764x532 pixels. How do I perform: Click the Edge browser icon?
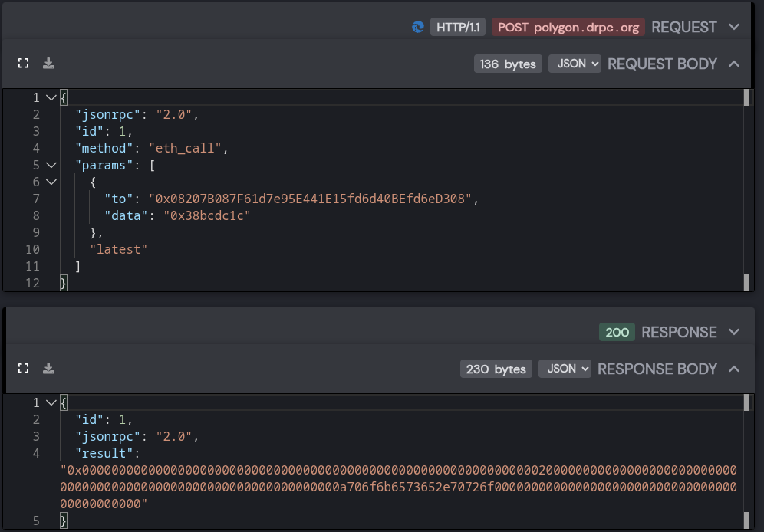pos(417,27)
